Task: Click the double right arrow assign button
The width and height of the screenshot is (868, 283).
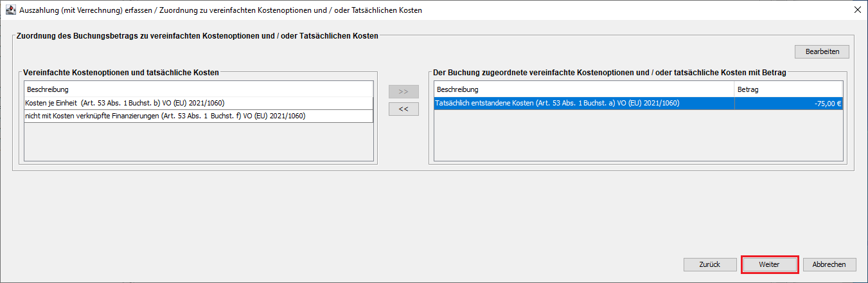Action: click(403, 91)
